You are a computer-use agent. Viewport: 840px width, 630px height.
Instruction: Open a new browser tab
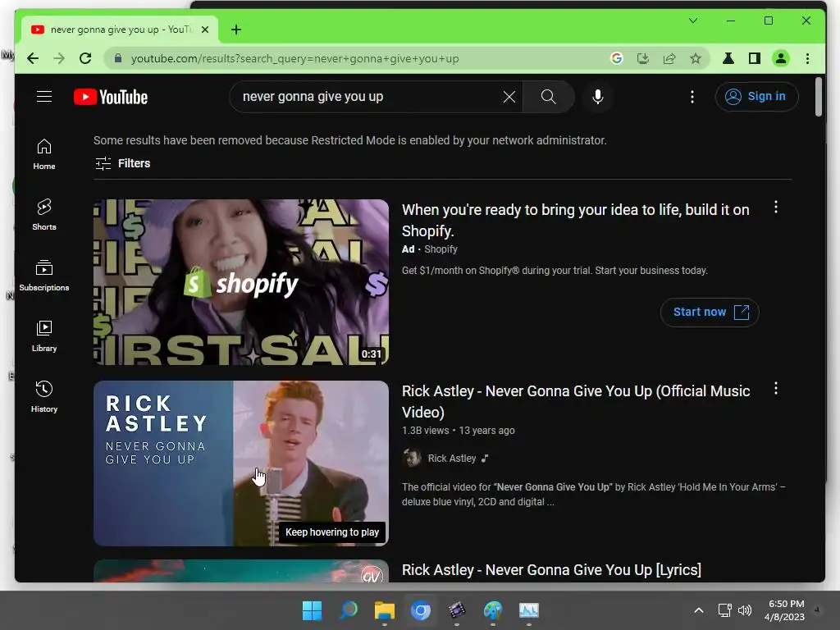click(x=236, y=30)
